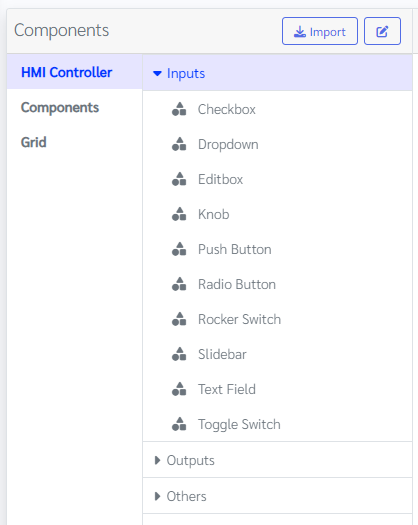Image resolution: width=418 pixels, height=525 pixels.
Task: Click the Text Field component icon
Action: 179,389
